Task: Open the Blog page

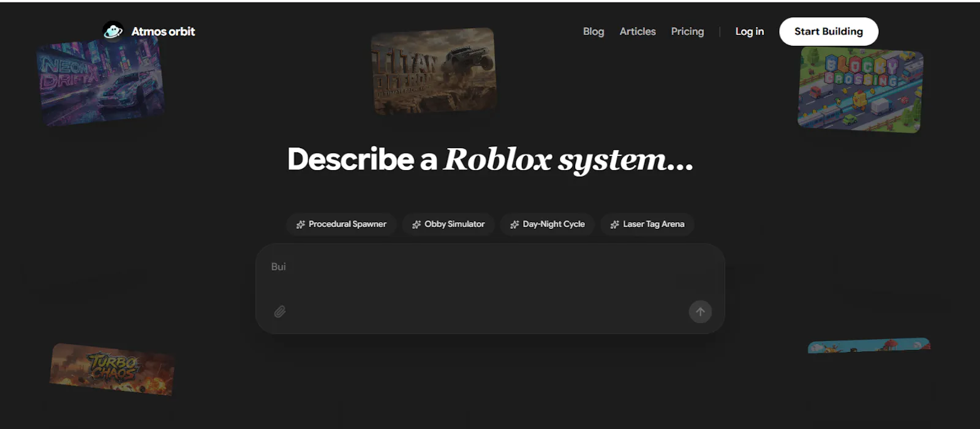Action: coord(594,31)
